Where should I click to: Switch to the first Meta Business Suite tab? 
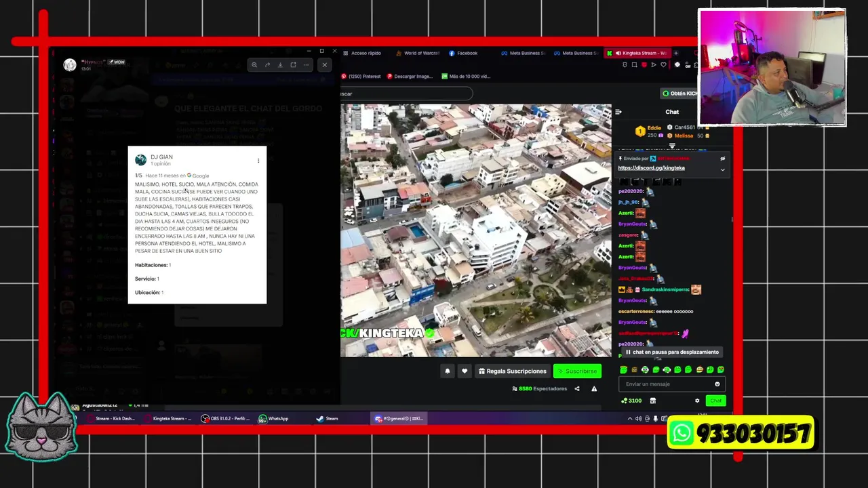(x=523, y=53)
